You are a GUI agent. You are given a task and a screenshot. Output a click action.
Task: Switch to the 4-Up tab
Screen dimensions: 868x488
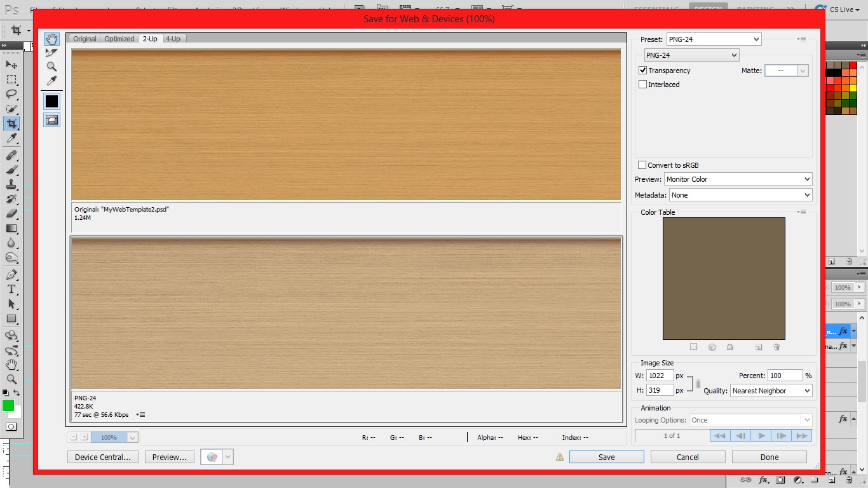tap(173, 39)
